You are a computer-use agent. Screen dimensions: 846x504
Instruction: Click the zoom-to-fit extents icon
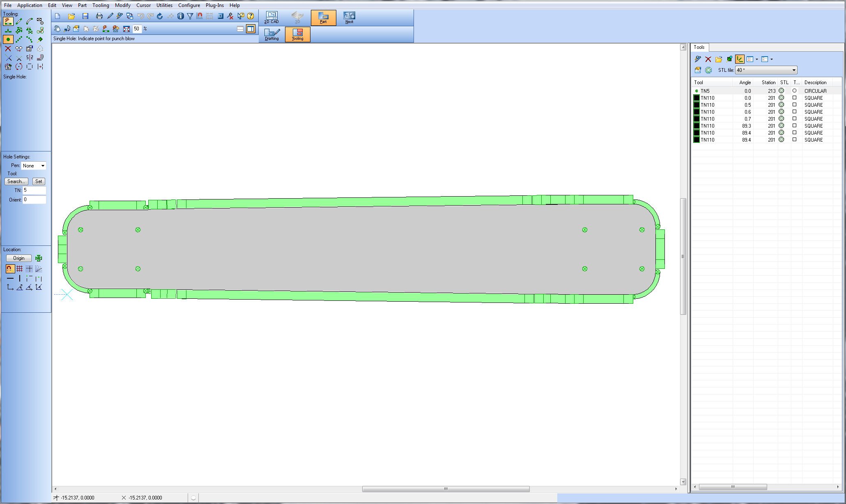click(126, 29)
